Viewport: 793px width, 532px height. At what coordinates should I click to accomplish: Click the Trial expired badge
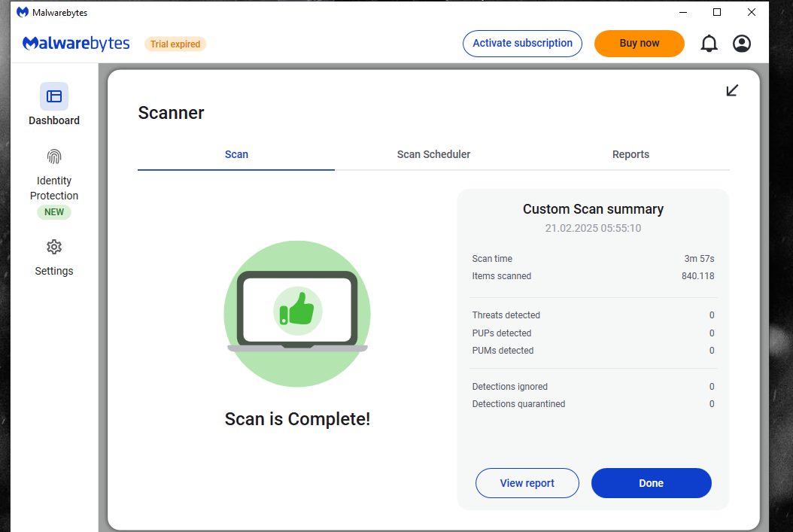(175, 44)
